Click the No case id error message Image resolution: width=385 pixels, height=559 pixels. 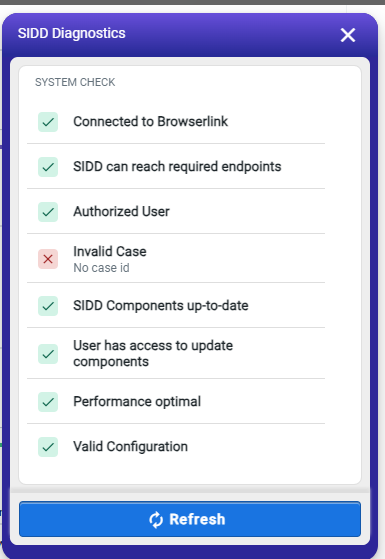[101, 268]
